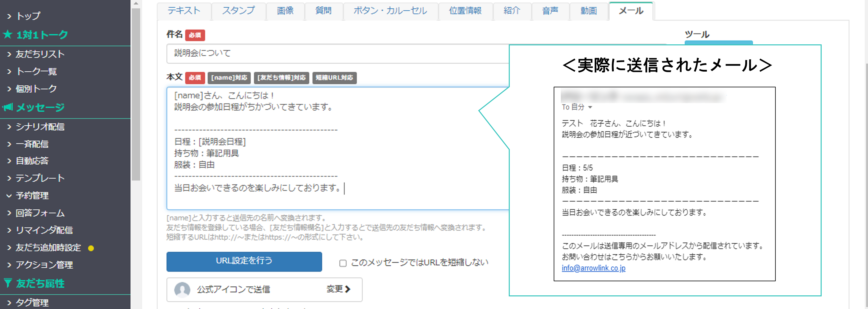This screenshot has width=868, height=309.
Task: Open the info@arrowlink.co.jp email link
Action: coord(593,268)
